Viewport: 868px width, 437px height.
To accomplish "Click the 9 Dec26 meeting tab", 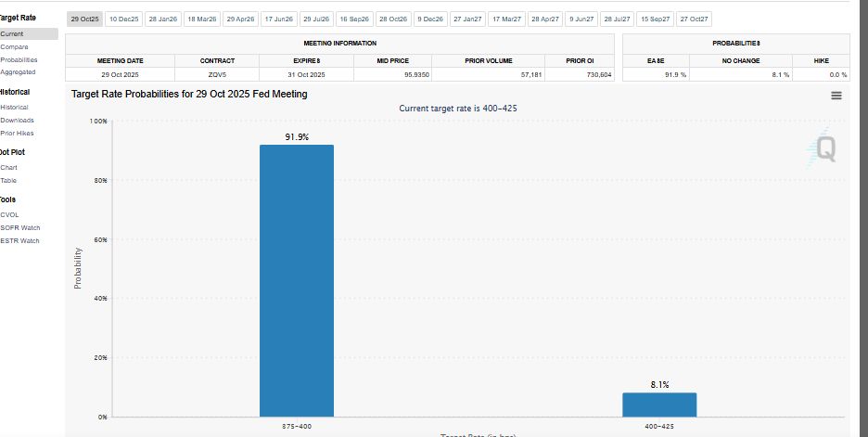I will click(x=430, y=19).
